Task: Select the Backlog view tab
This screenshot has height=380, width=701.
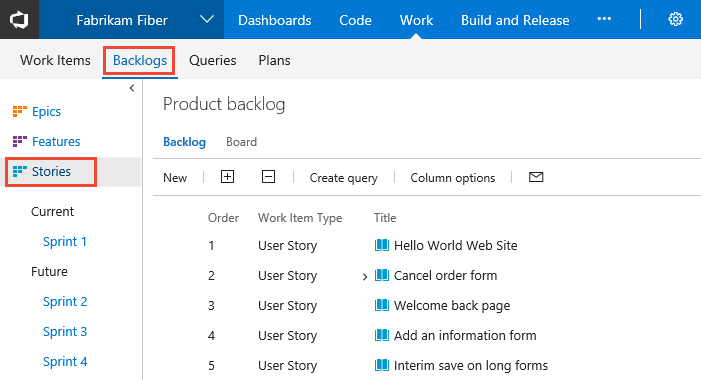Action: coord(184,142)
